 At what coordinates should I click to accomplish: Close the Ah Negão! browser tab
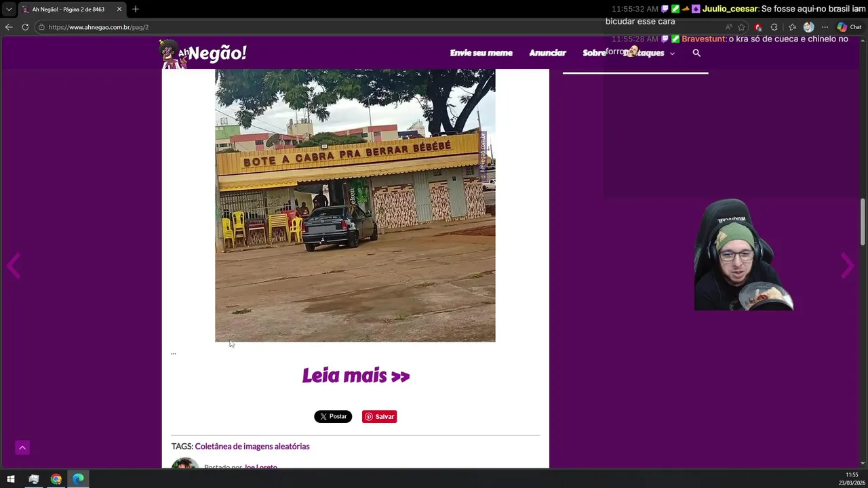tap(119, 9)
